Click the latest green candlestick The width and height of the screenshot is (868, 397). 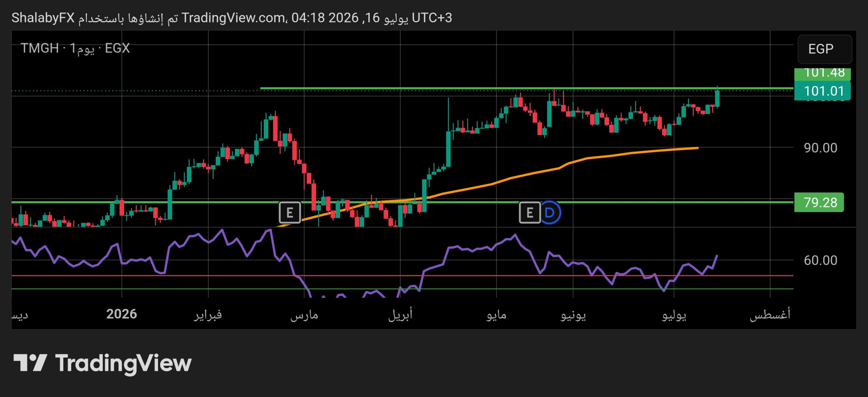click(717, 98)
